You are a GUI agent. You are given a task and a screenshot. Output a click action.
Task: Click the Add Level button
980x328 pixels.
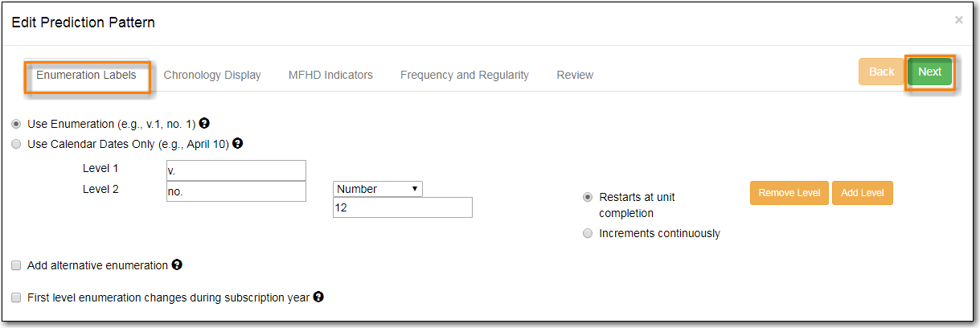click(x=862, y=193)
